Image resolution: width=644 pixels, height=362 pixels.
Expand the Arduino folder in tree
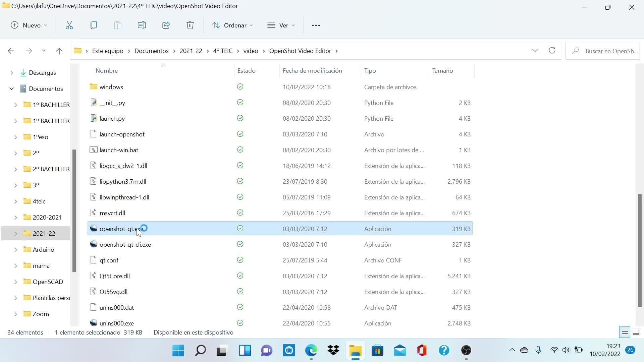tap(15, 250)
